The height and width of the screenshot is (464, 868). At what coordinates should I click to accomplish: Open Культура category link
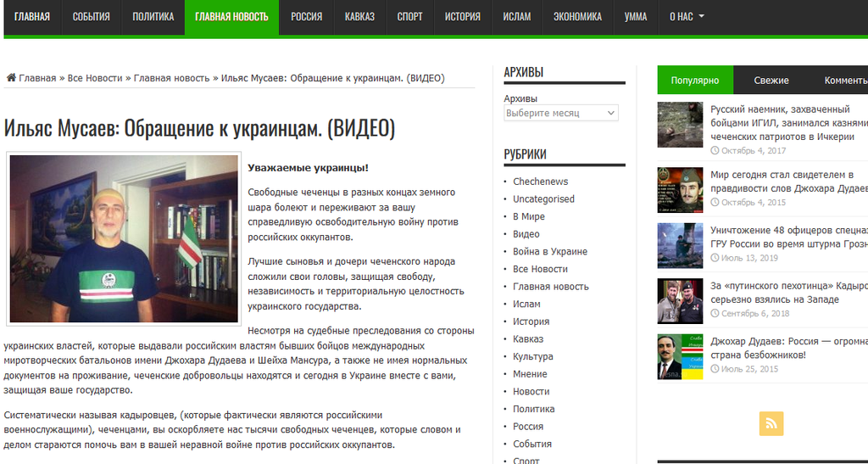click(x=533, y=356)
